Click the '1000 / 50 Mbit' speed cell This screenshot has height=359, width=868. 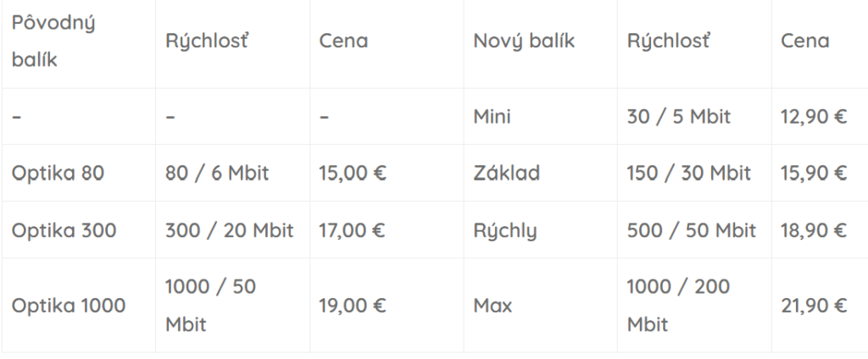(x=210, y=305)
